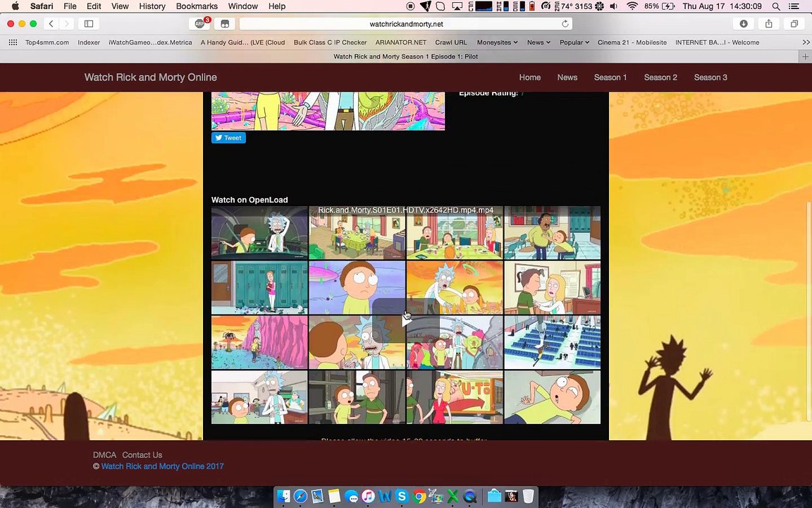
Task: Click the address bar showing watchrickandmorty.net
Action: pyautogui.click(x=406, y=24)
